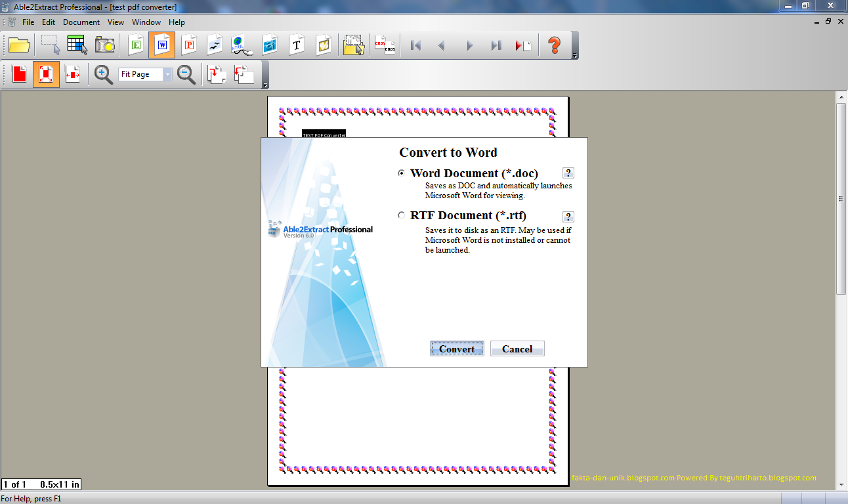848x504 pixels.
Task: Click the document icon left of File menu
Action: tap(12, 22)
